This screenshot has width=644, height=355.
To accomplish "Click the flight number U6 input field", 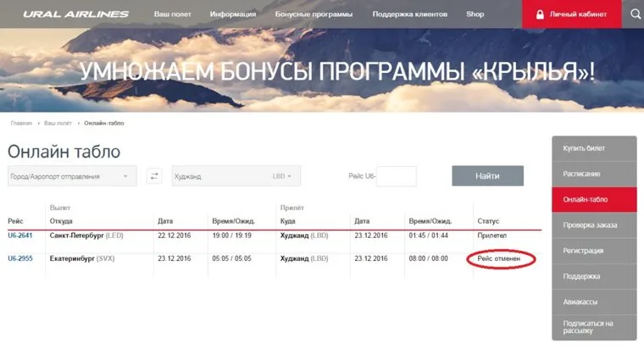I will coord(396,176).
